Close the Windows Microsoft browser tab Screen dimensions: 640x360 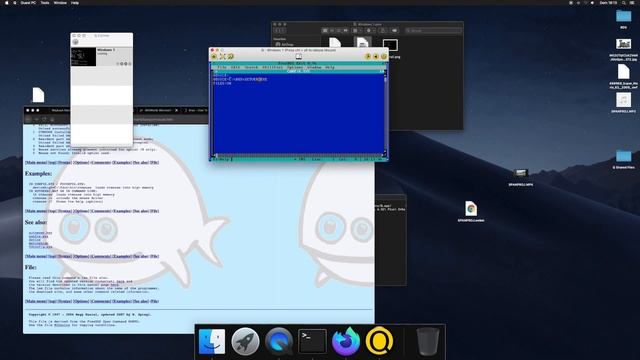pos(176,110)
